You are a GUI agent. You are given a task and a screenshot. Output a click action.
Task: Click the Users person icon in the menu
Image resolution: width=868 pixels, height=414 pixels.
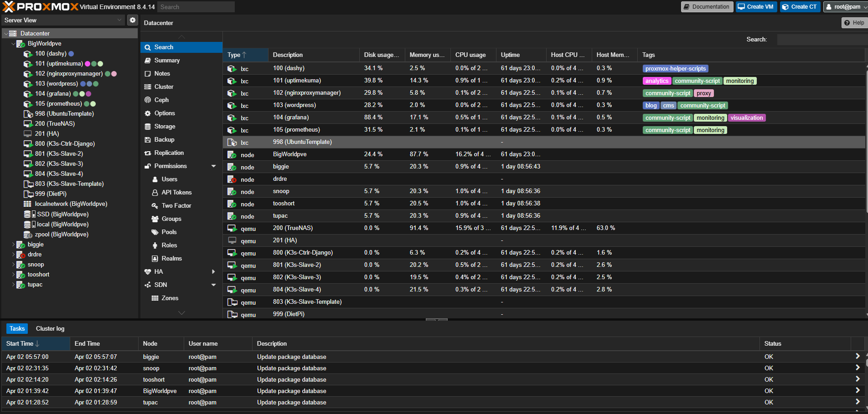[x=155, y=179]
